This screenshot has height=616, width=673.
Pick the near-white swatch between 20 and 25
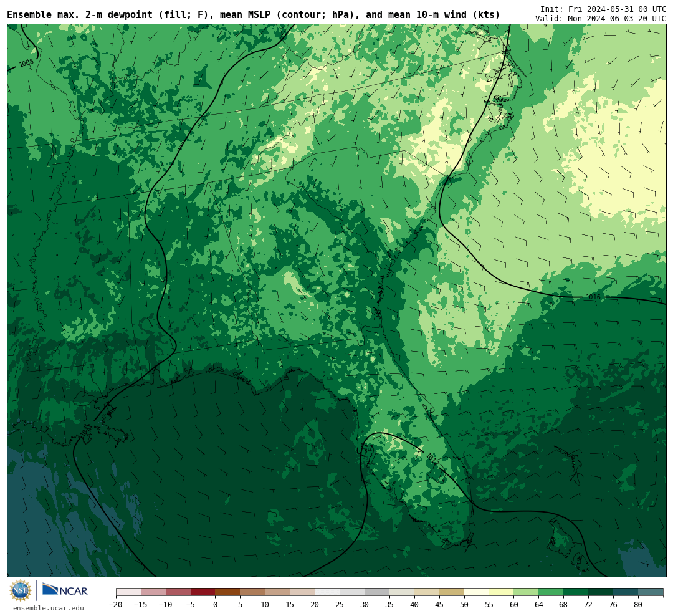(328, 592)
